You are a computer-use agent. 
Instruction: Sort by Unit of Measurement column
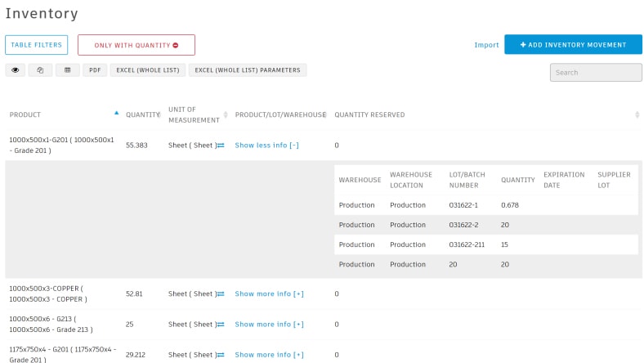[226, 114]
